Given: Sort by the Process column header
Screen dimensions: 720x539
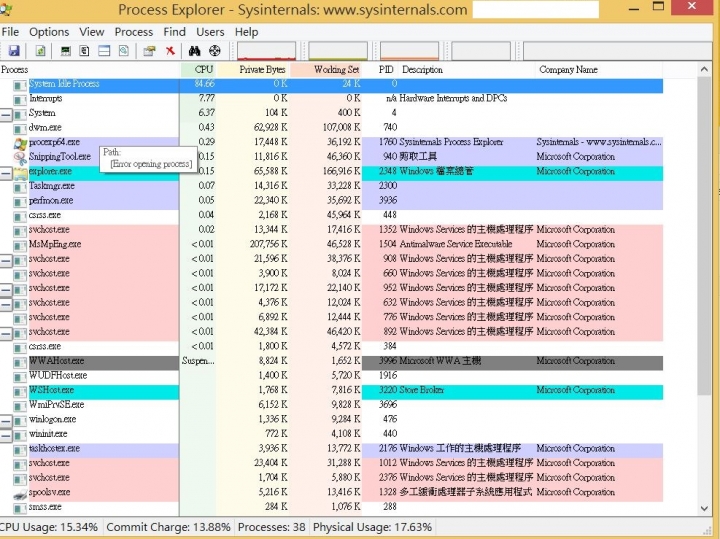Looking at the screenshot, I should point(90,70).
